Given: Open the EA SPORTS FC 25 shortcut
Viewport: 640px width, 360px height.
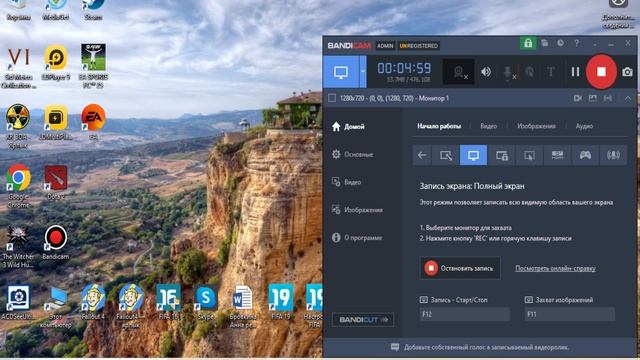Looking at the screenshot, I should click(x=93, y=65).
